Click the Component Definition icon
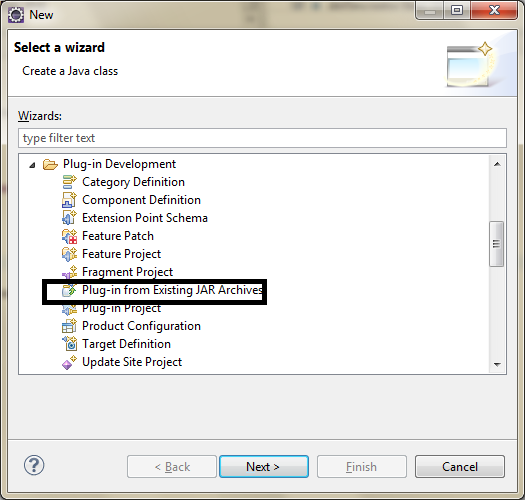This screenshot has height=500, width=525. (69, 200)
